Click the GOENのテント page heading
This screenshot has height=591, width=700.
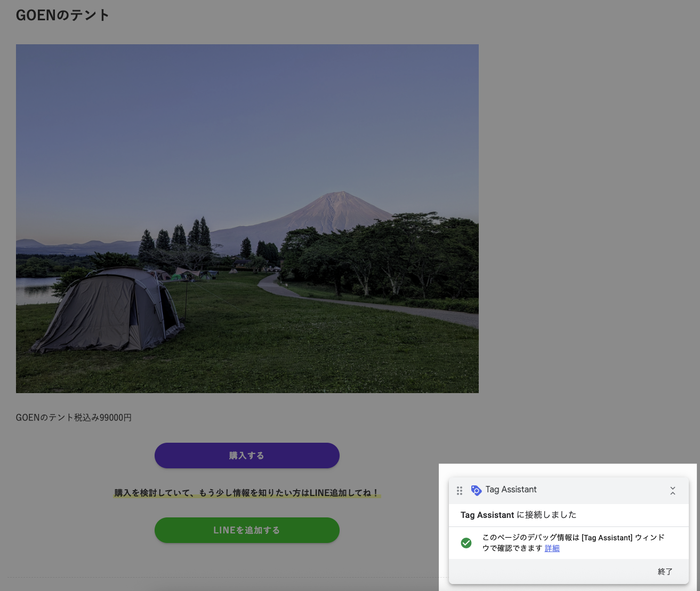point(63,15)
